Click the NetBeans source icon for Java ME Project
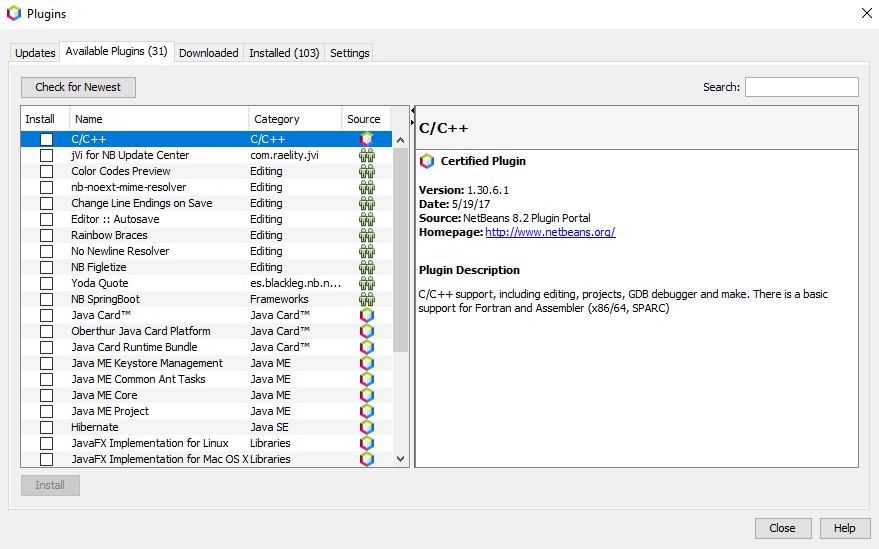The height and width of the screenshot is (549, 879). coord(367,411)
